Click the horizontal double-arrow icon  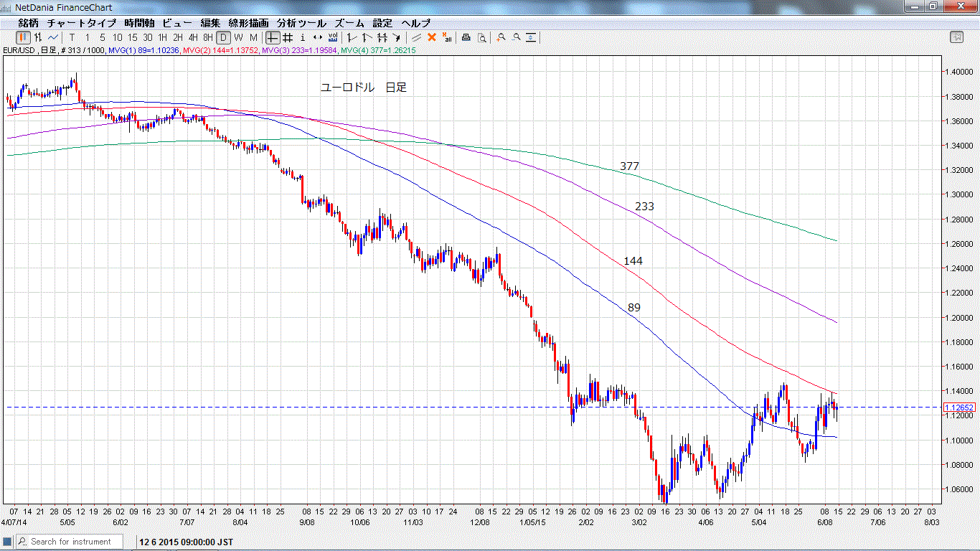point(318,37)
